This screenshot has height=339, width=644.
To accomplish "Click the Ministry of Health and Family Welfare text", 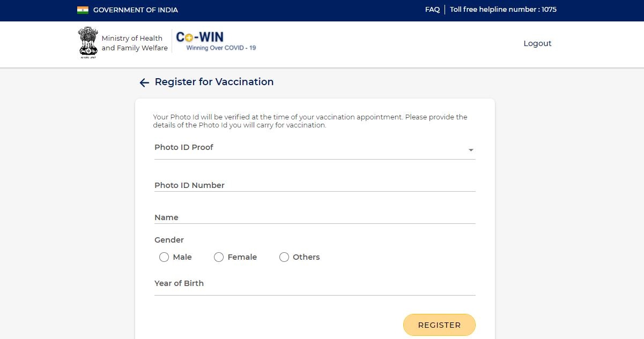I will (135, 43).
